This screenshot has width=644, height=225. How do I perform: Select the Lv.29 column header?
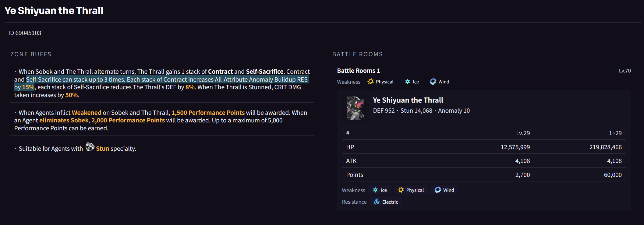[x=523, y=133]
